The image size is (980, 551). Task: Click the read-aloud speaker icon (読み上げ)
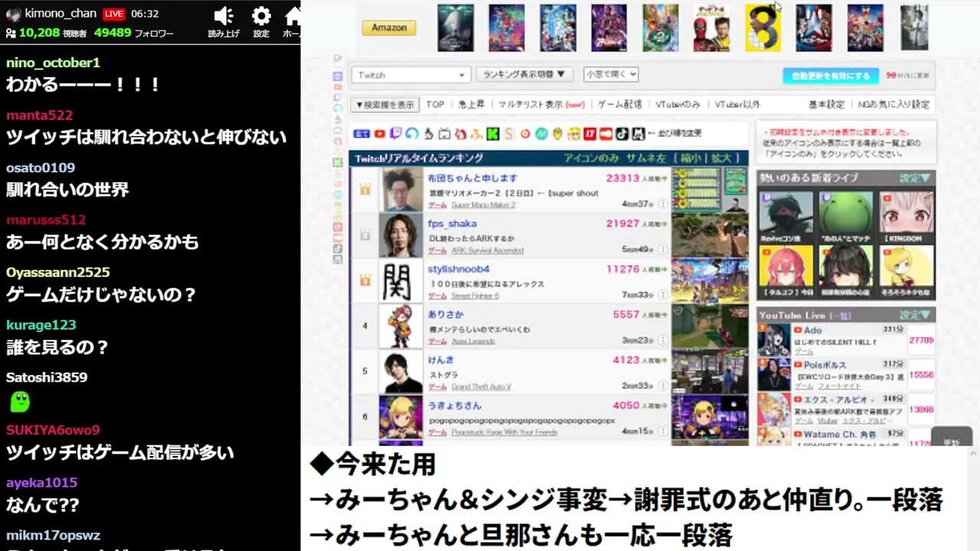(x=224, y=16)
